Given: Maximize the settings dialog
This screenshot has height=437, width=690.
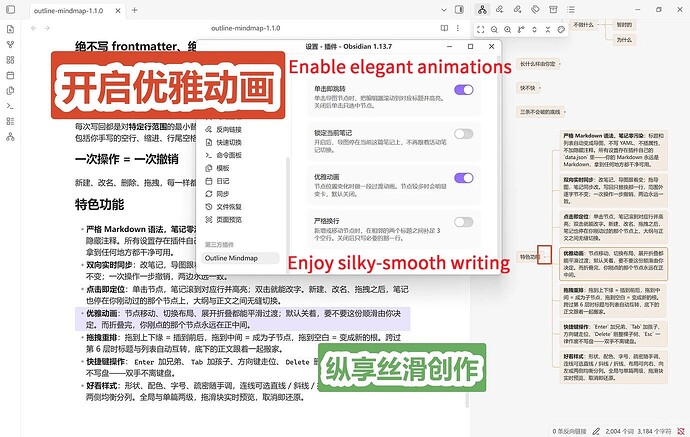Looking at the screenshot, I should pyautogui.click(x=470, y=46).
